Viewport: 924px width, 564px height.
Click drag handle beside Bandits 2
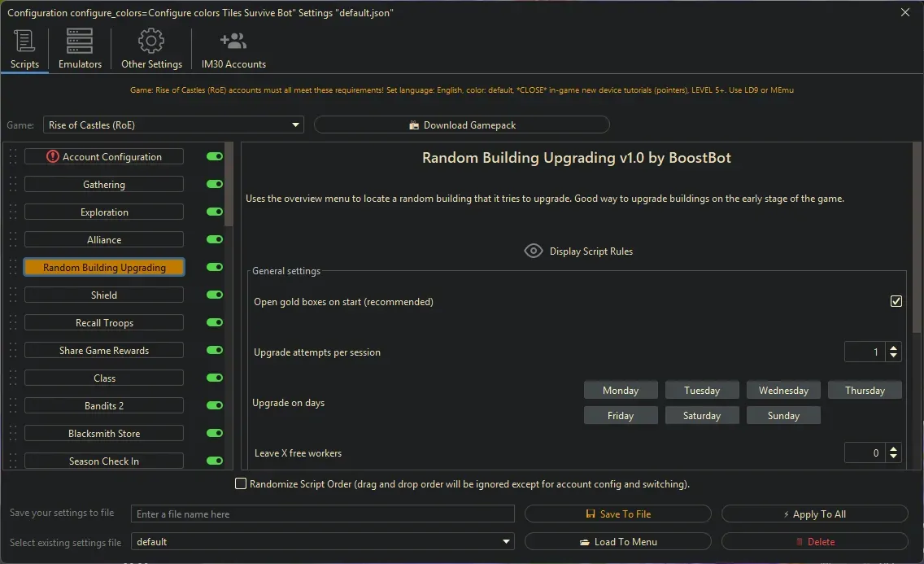[x=13, y=405]
